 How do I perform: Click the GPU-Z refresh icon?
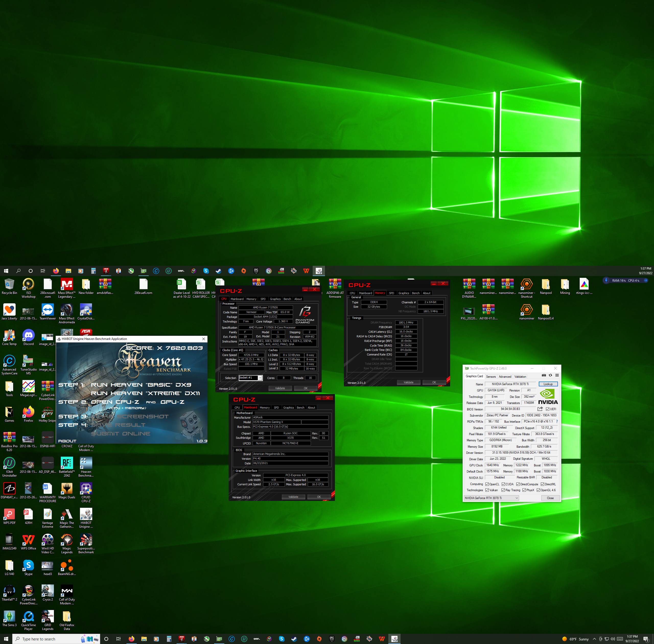(x=550, y=375)
